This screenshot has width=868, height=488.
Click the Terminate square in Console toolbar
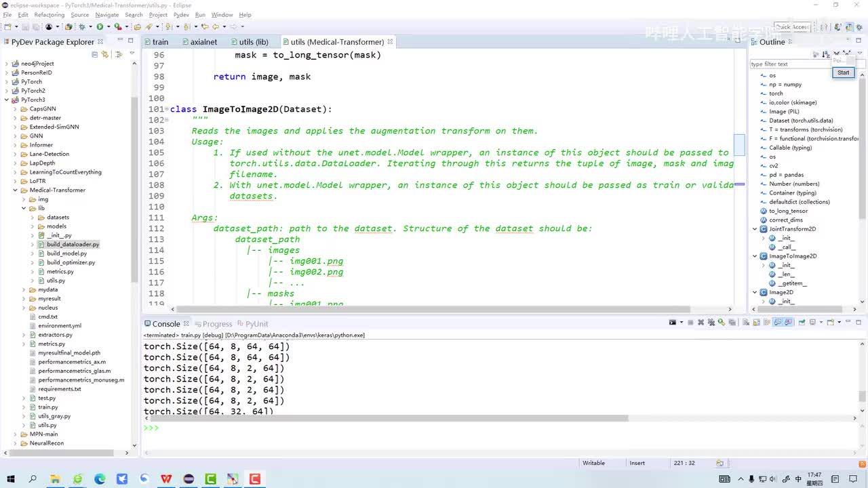[690, 323]
